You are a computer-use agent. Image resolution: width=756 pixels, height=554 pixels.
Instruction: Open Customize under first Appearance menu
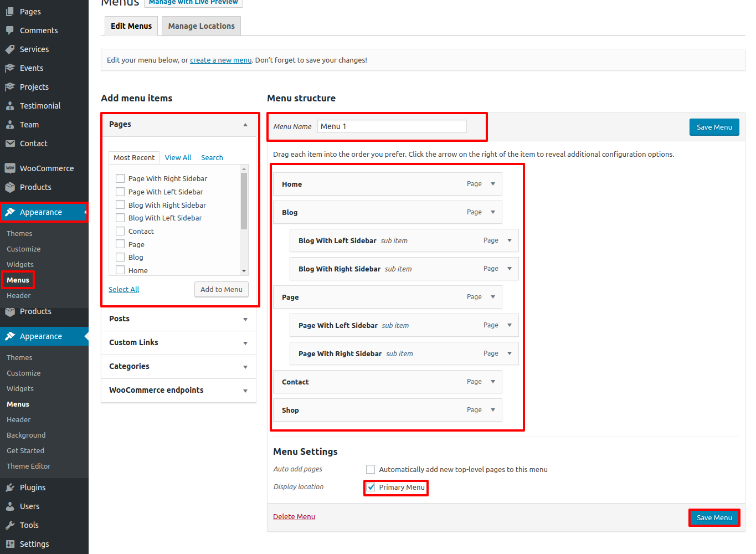click(23, 249)
